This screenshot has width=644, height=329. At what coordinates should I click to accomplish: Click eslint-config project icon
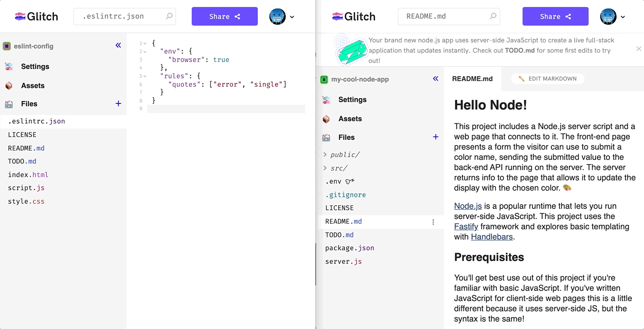pyautogui.click(x=7, y=46)
